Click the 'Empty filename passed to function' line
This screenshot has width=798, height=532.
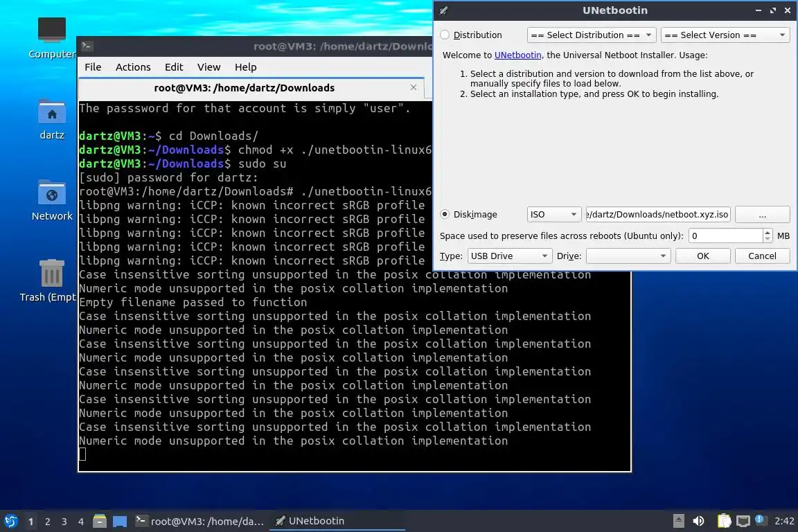click(x=193, y=303)
